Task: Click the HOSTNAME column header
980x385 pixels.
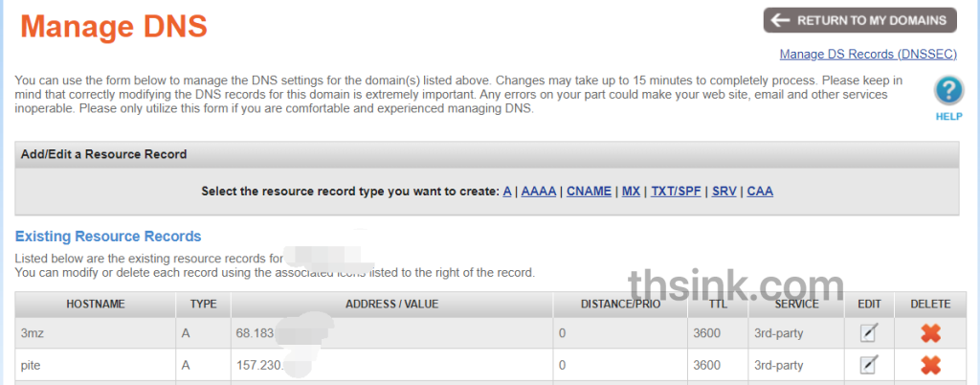Action: coord(96,305)
